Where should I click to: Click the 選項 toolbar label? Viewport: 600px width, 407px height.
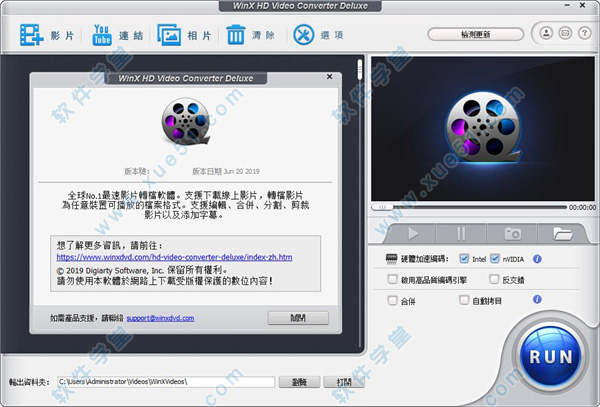coord(332,36)
